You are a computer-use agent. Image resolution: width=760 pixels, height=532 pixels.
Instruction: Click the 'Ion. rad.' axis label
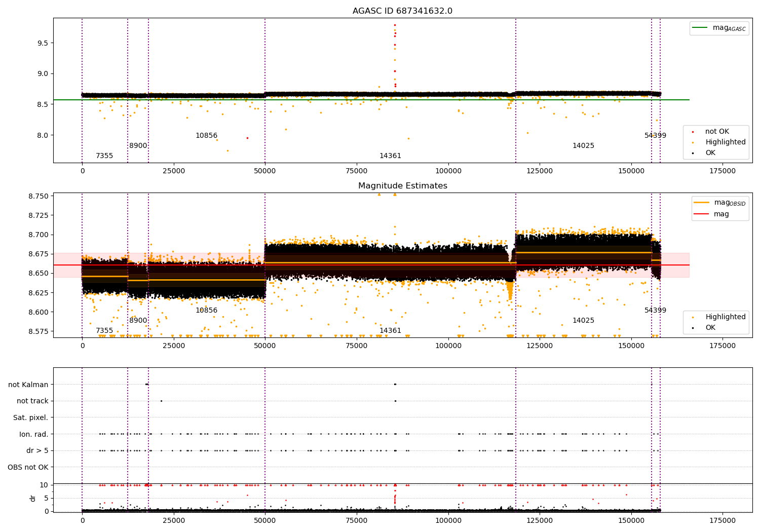(x=34, y=434)
